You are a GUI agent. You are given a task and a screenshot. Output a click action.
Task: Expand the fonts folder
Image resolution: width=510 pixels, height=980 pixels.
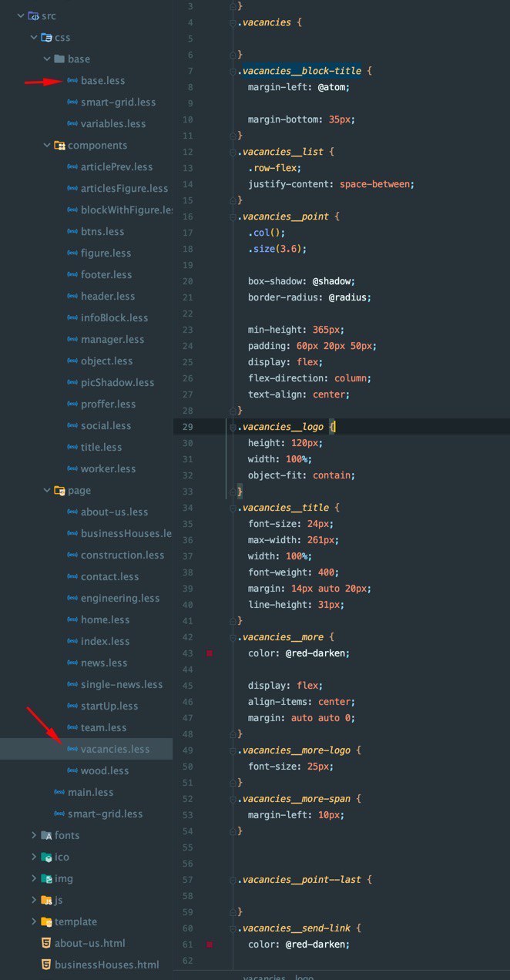point(33,835)
